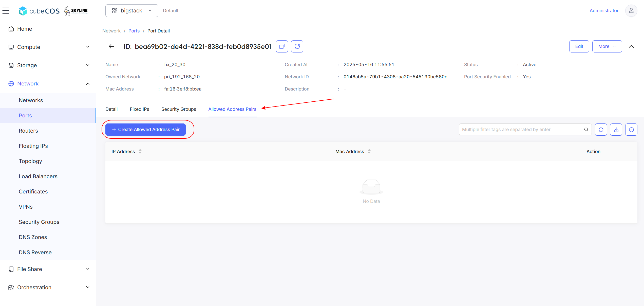
Task: Go back with the left arrow
Action: coord(111,46)
